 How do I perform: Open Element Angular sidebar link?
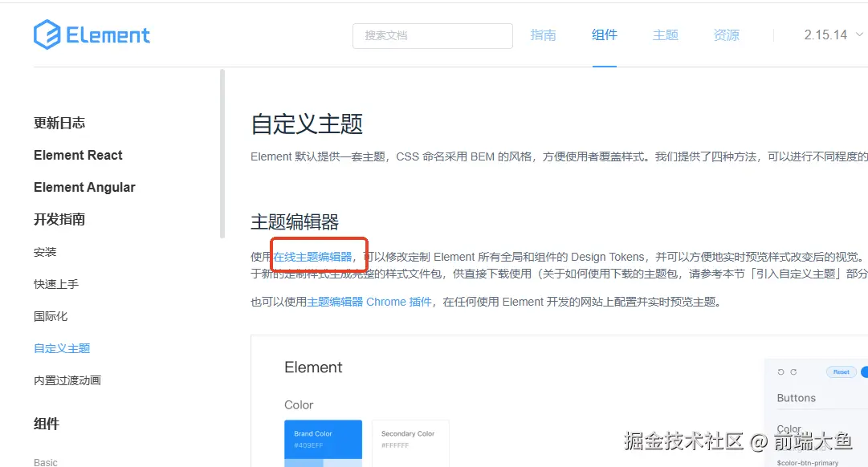pos(84,187)
